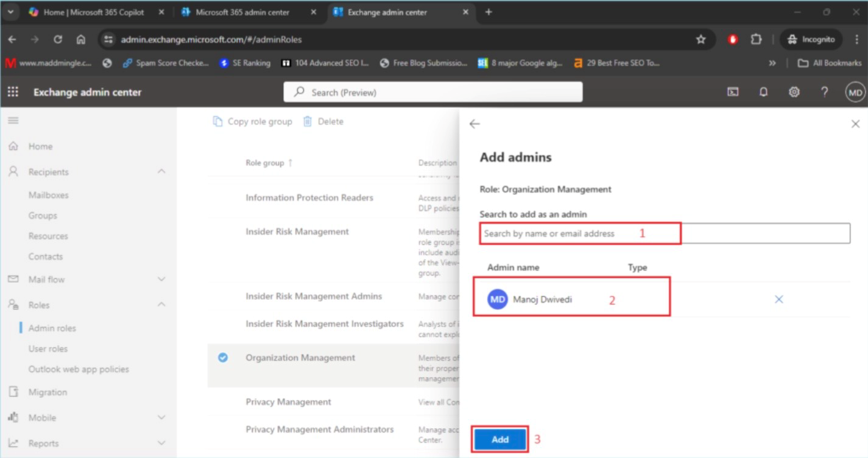
Task: Navigate back in the browser
Action: tap(12, 39)
